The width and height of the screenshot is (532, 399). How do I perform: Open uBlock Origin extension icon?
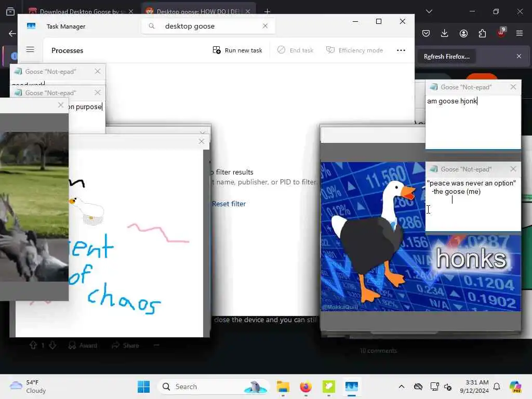501,33
